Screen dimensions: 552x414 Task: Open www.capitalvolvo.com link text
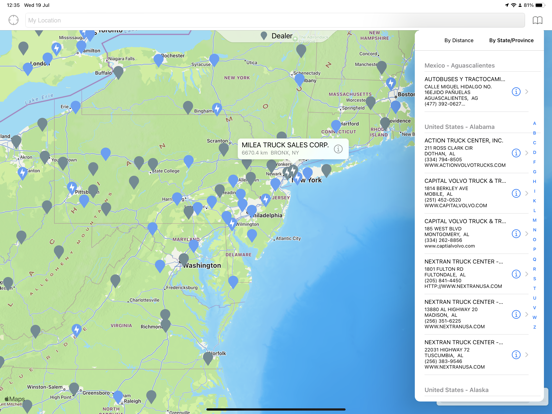click(456, 206)
